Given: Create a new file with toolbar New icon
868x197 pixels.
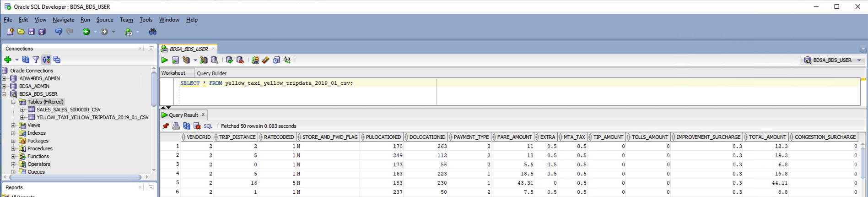Looking at the screenshot, I should tap(10, 32).
